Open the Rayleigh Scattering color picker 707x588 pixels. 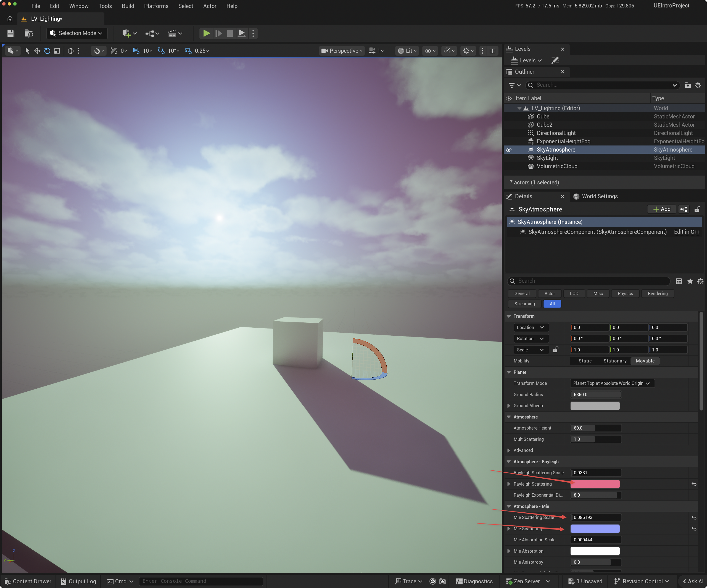(595, 484)
